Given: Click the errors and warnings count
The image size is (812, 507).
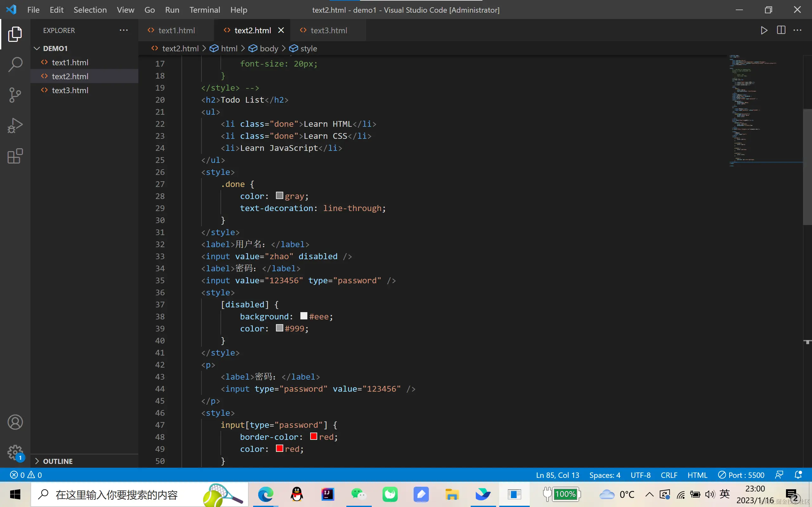Looking at the screenshot, I should [x=26, y=475].
